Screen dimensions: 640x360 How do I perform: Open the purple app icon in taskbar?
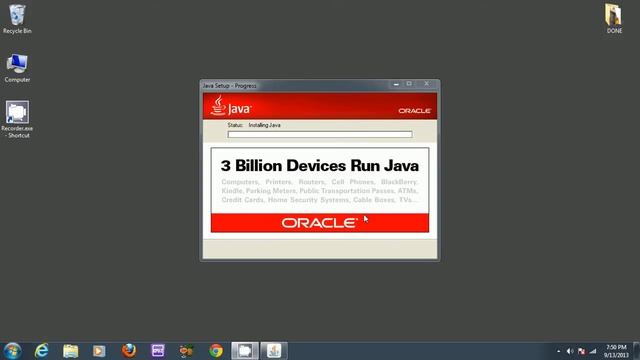158,351
